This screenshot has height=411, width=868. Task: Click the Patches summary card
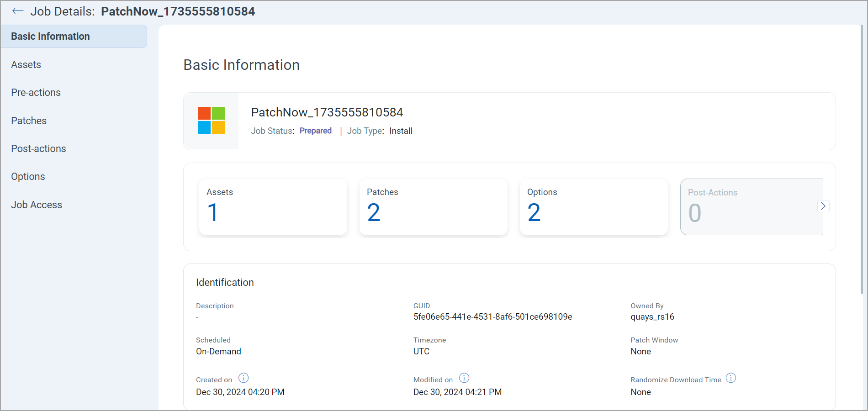[433, 207]
